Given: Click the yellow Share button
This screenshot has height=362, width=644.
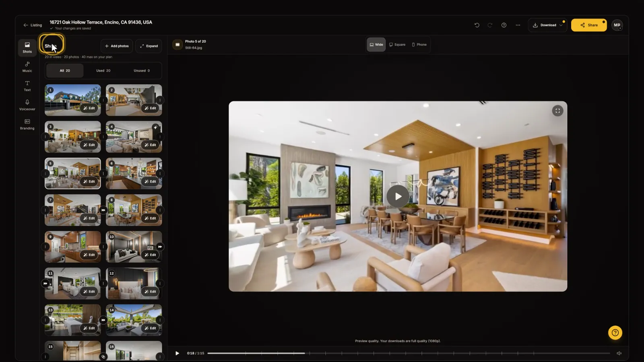Looking at the screenshot, I should point(589,25).
